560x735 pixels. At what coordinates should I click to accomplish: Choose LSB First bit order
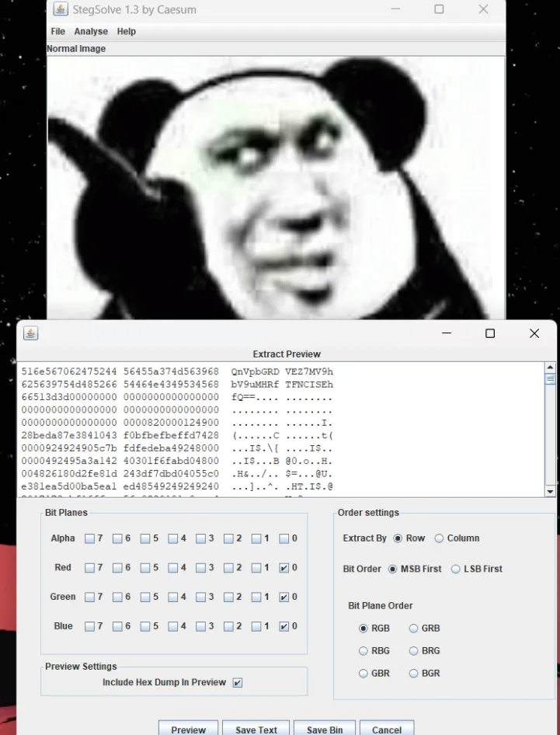(455, 569)
